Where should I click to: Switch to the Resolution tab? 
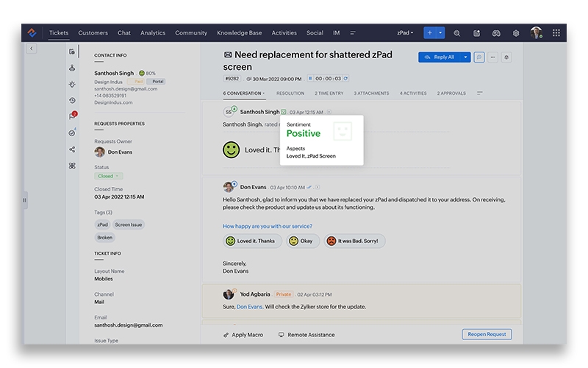coord(290,93)
